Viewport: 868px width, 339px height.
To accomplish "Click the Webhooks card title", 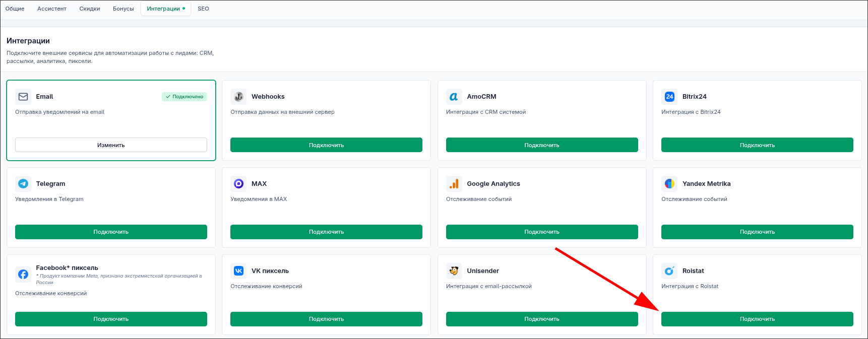I will tap(268, 97).
